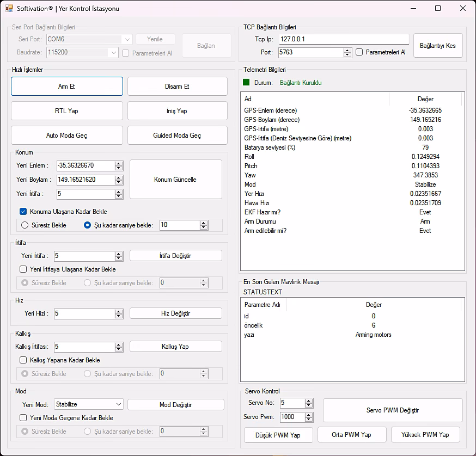Click Guided Moda Geç button
Viewport: 476px width, 456px height.
[178, 135]
